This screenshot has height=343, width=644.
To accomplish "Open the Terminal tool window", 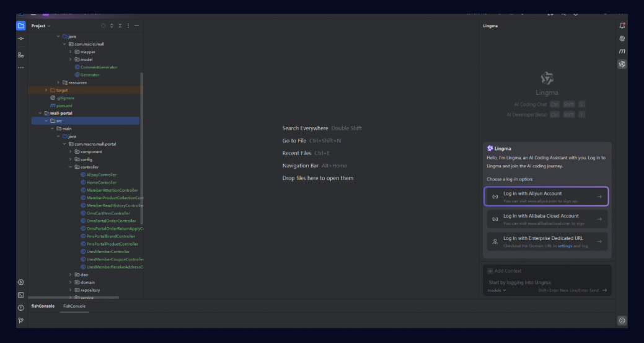I will click(21, 295).
